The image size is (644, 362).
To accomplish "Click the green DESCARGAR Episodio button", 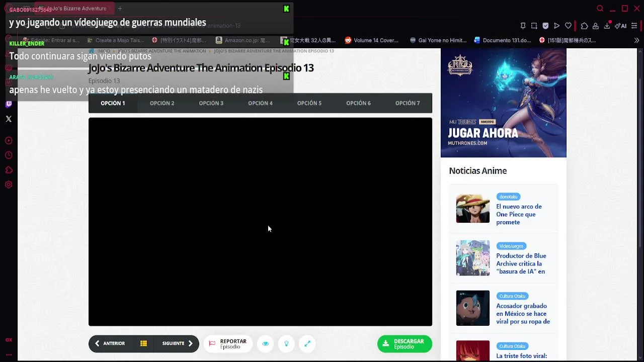I will pos(405,344).
